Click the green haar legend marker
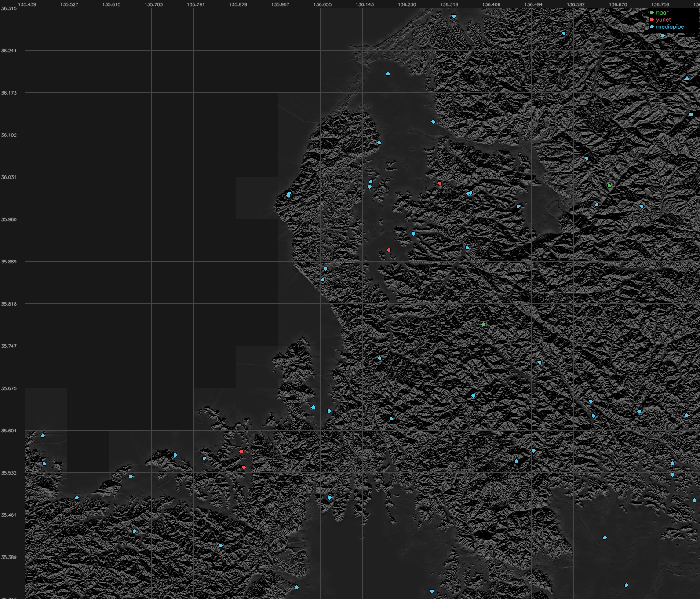Viewport: 700px width, 599px height. (x=652, y=13)
